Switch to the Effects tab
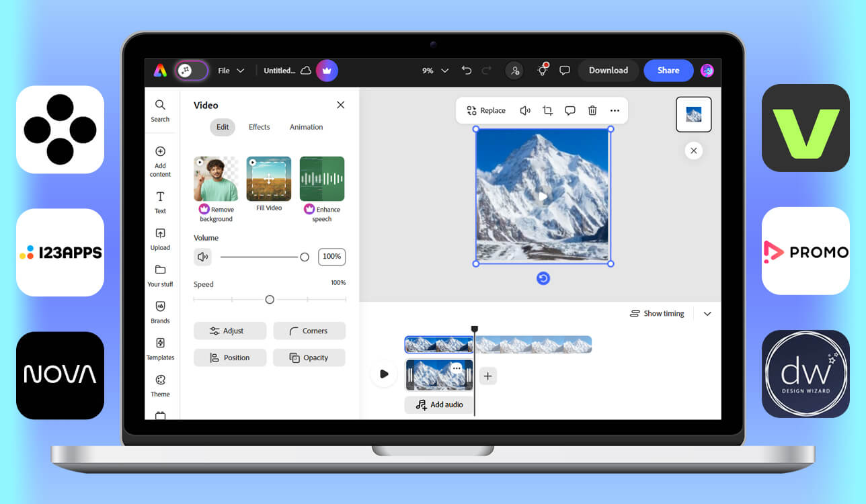Viewport: 866px width, 504px height. click(259, 127)
